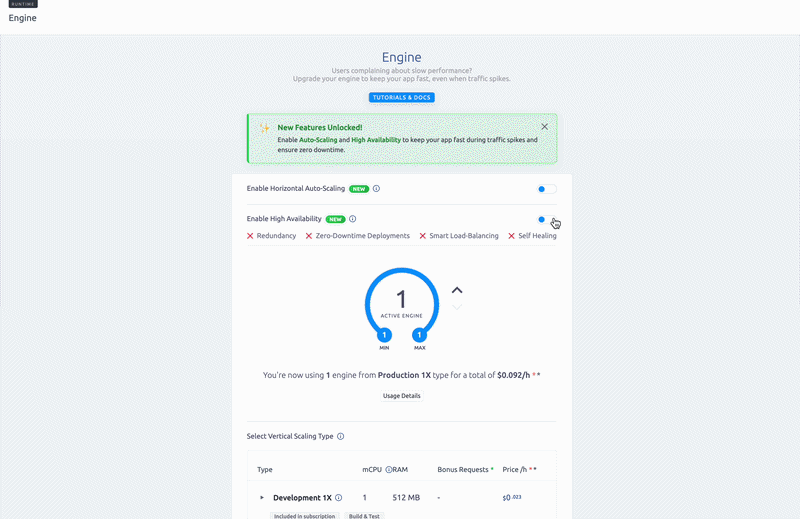Viewport: 800px width, 519px height.
Task: Select the MAX engine slider handle
Action: (419, 335)
